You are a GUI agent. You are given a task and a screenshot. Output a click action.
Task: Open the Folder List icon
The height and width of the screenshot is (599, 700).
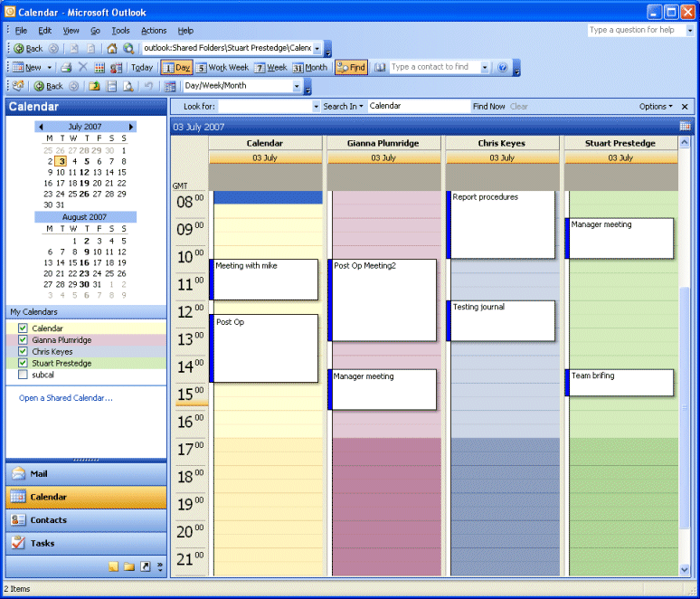click(x=129, y=566)
